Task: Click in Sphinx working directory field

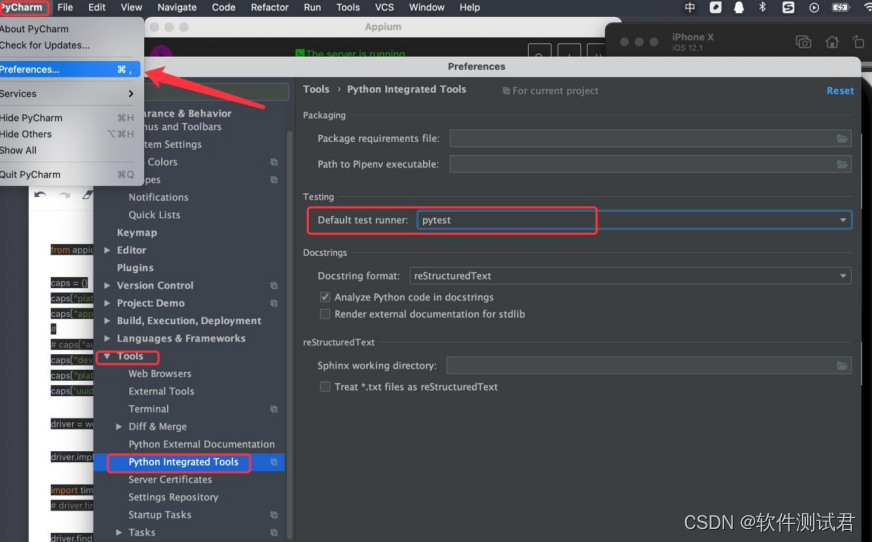Action: (x=648, y=365)
